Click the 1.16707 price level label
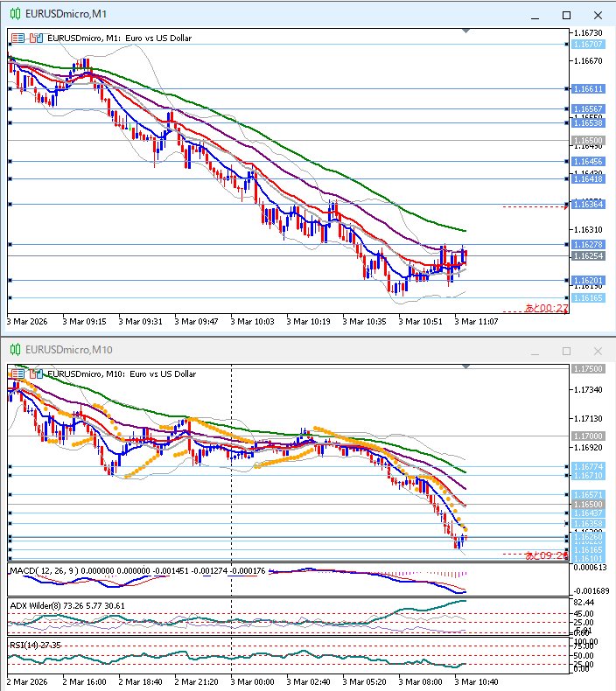Image resolution: width=616 pixels, height=691 pixels. (587, 44)
